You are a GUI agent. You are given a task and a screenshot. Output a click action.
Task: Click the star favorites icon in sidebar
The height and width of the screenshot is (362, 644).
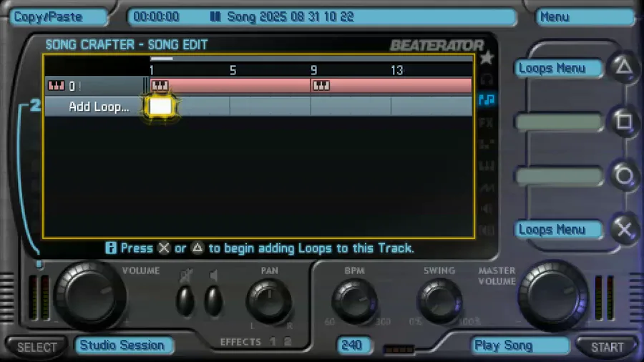pyautogui.click(x=487, y=58)
